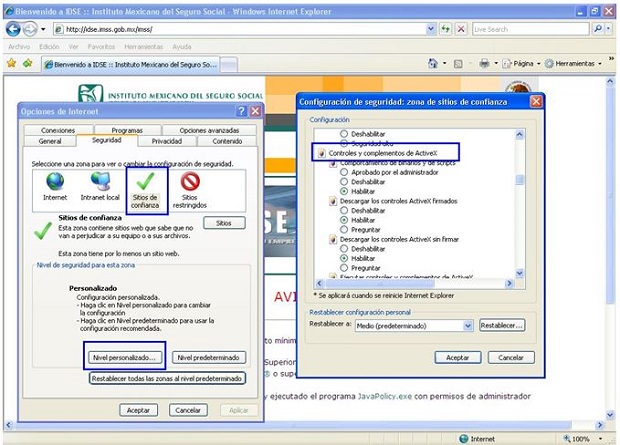Open the recent pages dropdown next to Forward
The width and height of the screenshot is (620, 445).
[43, 29]
